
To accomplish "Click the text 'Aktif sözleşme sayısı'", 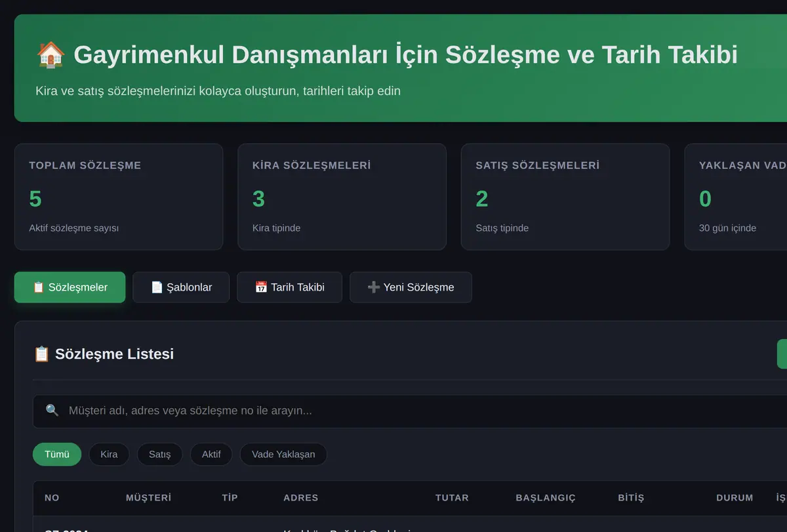I will (74, 228).
